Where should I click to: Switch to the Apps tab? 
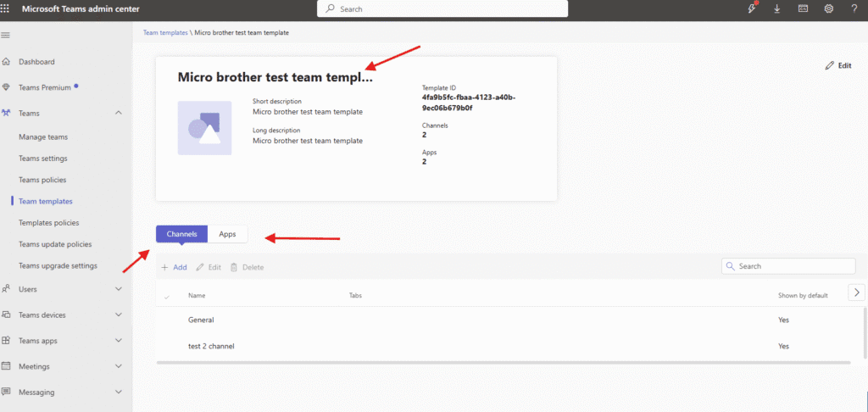pyautogui.click(x=227, y=234)
